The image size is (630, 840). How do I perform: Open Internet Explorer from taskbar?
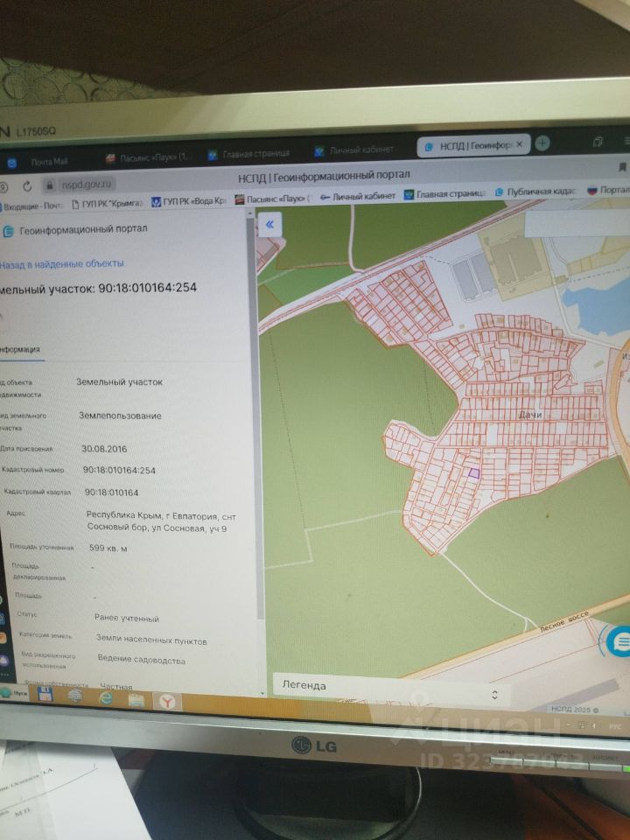pyautogui.click(x=106, y=698)
